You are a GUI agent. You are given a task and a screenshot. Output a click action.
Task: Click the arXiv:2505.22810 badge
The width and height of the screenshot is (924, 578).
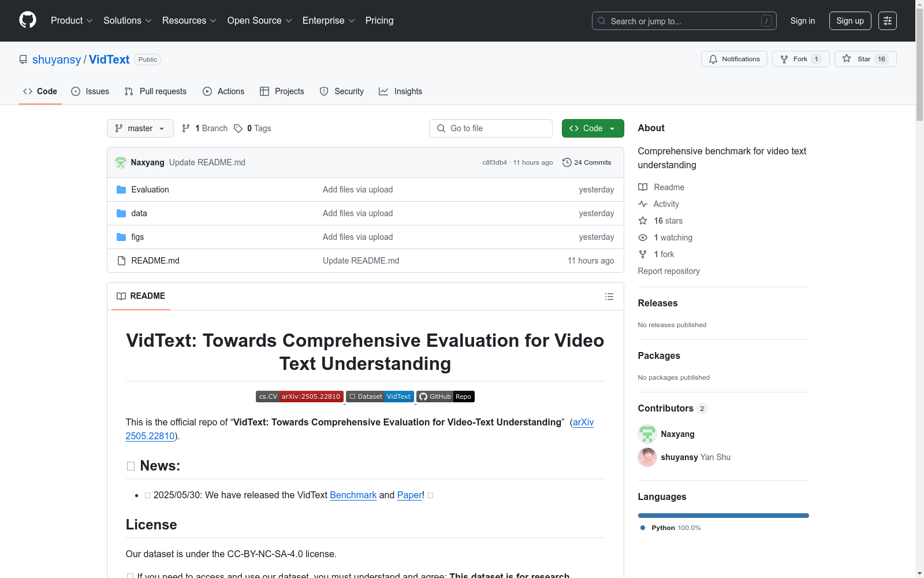coord(300,397)
